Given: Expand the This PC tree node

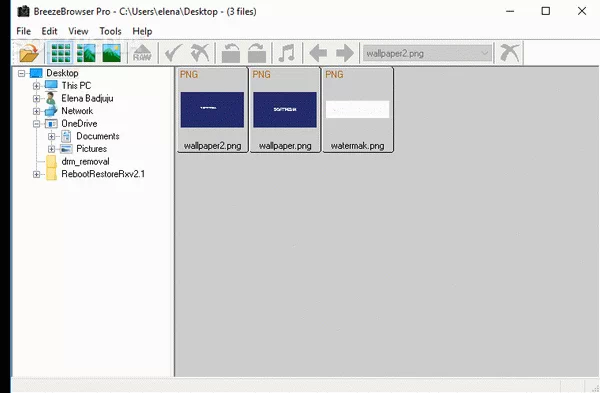Looking at the screenshot, I should [x=36, y=86].
